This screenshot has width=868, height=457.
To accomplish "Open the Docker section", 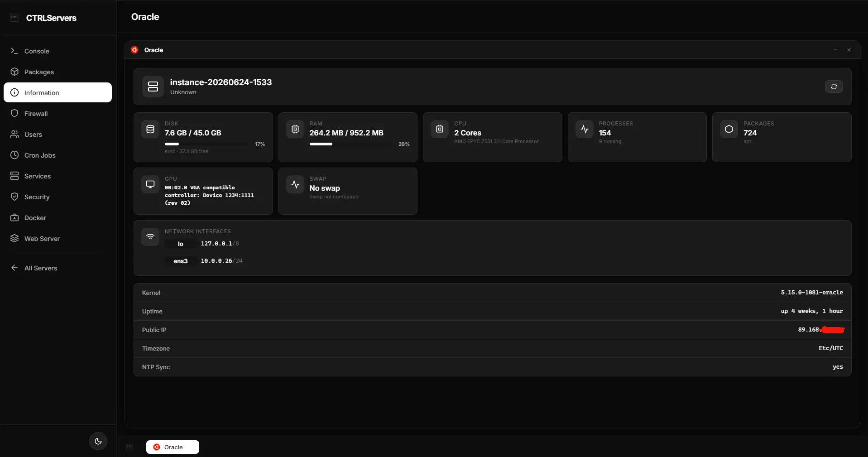I will (58, 218).
